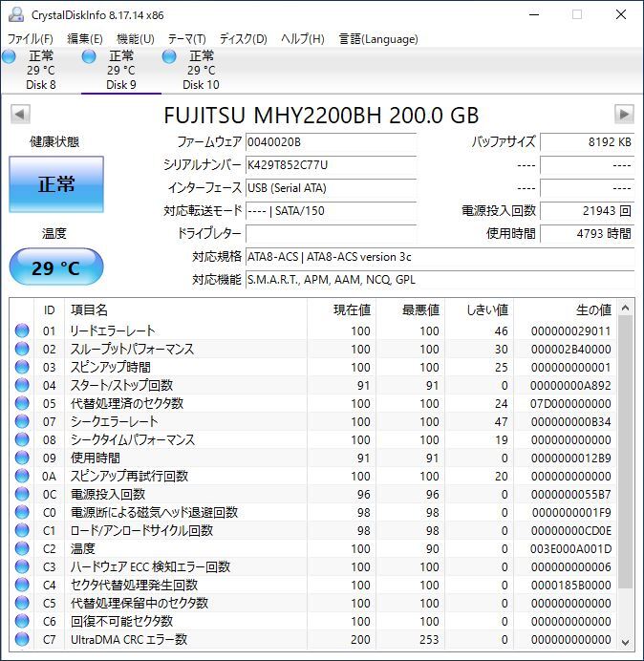
Task: Click raw value 003E000A001D
Action: (570, 549)
